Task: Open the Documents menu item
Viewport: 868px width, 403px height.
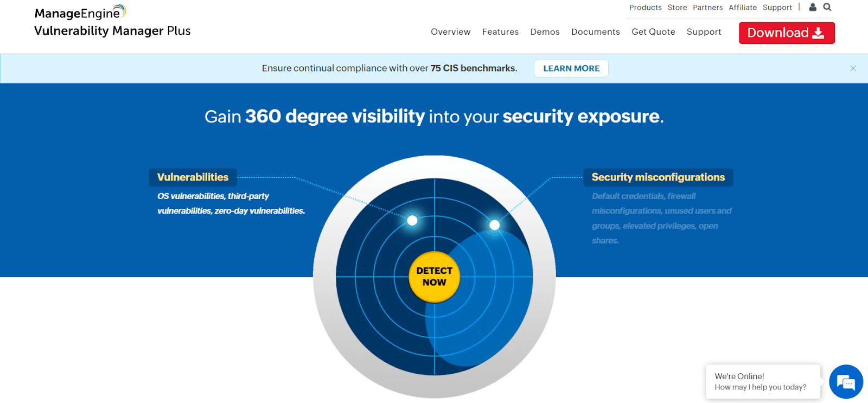Action: coord(596,32)
